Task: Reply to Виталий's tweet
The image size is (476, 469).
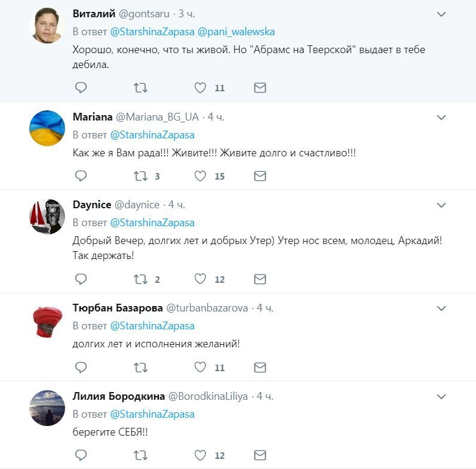Action: click(x=81, y=88)
